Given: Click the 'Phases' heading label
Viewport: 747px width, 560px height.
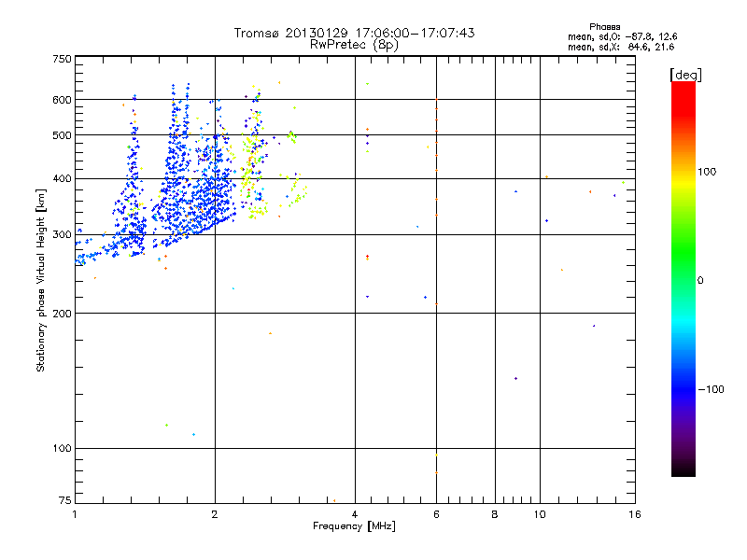Looking at the screenshot, I should [604, 27].
